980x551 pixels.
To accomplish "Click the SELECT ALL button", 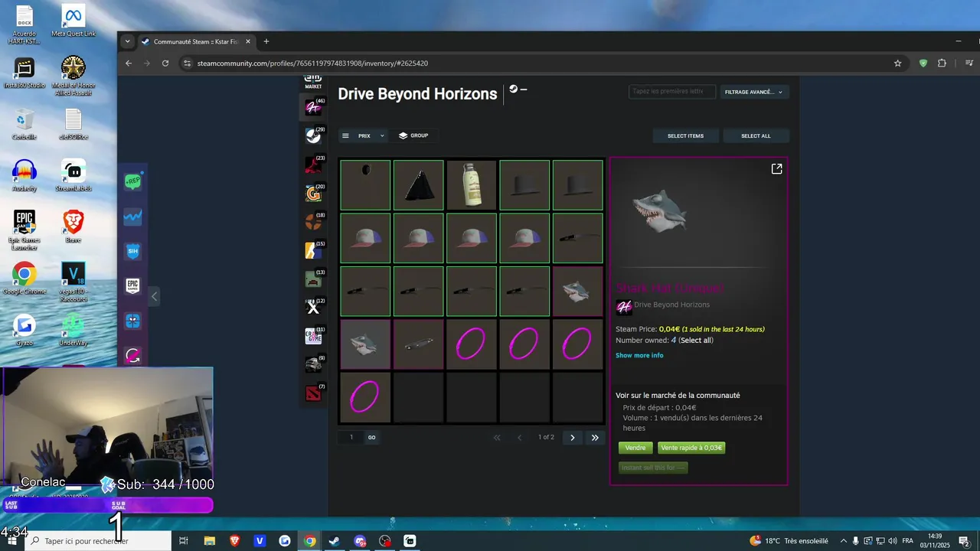I will pyautogui.click(x=756, y=135).
